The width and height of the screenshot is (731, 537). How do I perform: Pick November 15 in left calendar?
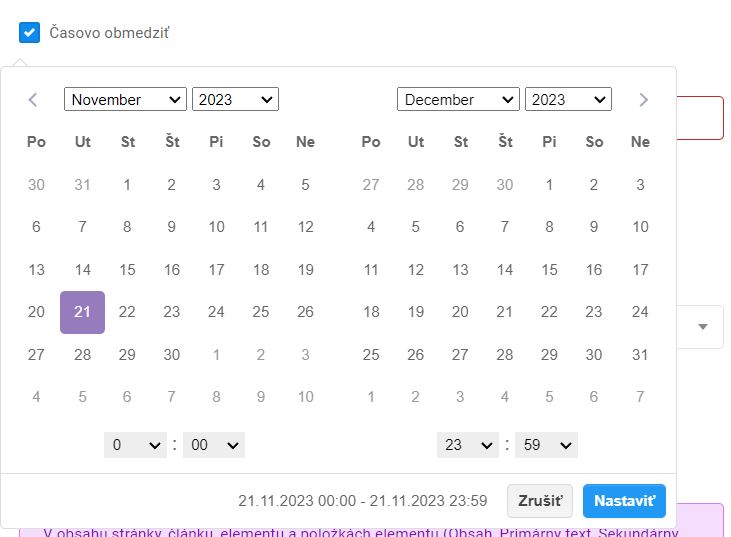(x=127, y=270)
